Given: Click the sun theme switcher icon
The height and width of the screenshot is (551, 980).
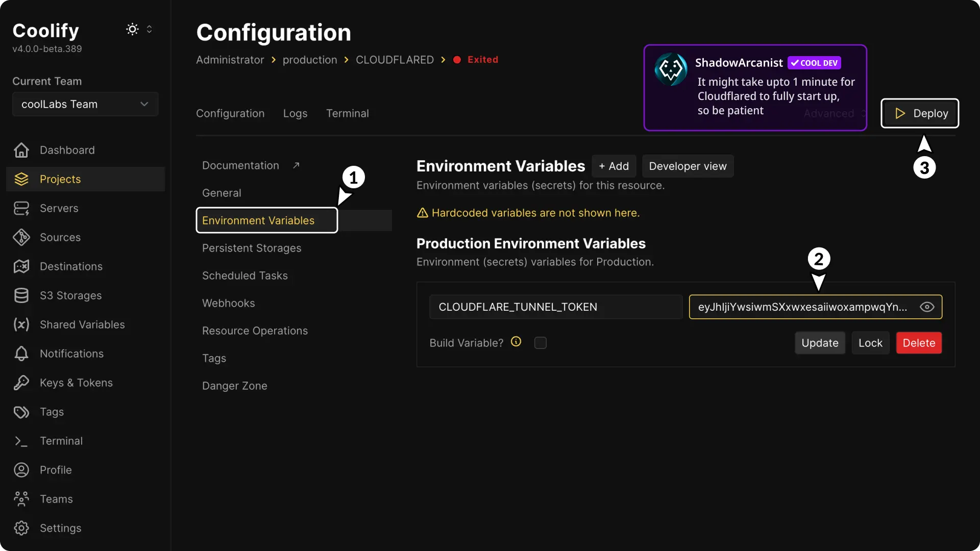Looking at the screenshot, I should point(132,29).
